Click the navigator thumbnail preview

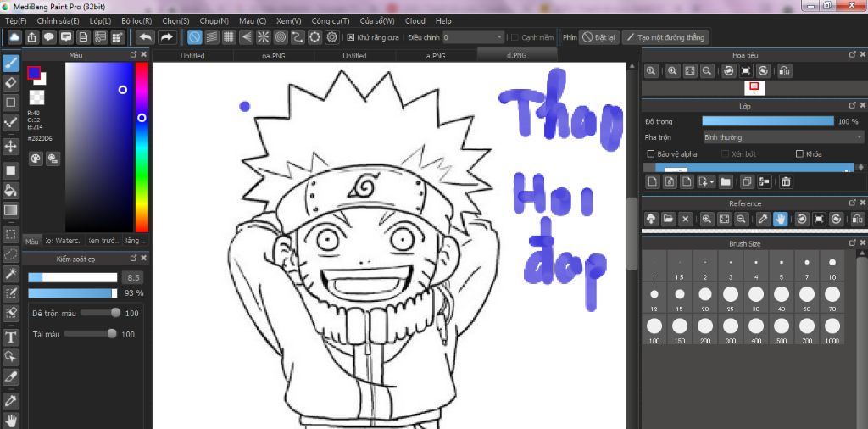pos(754,88)
